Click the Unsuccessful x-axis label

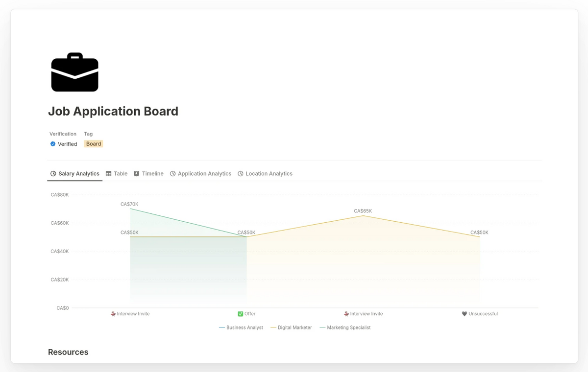pos(480,314)
